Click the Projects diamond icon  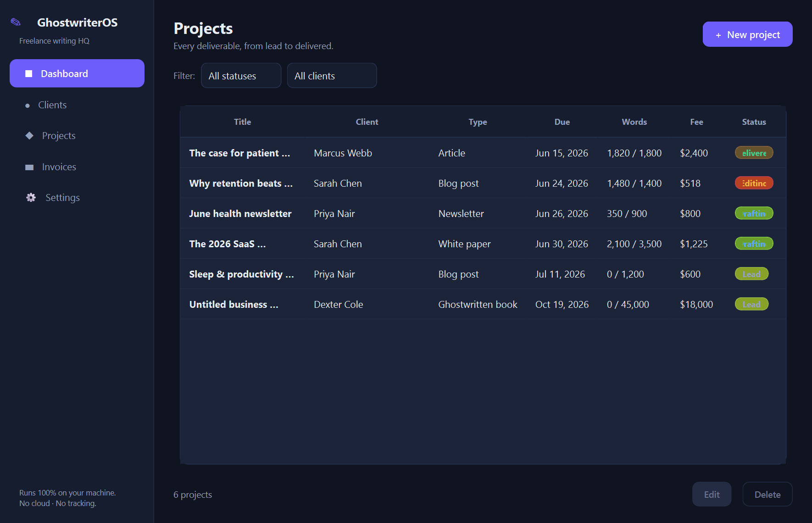tap(29, 135)
